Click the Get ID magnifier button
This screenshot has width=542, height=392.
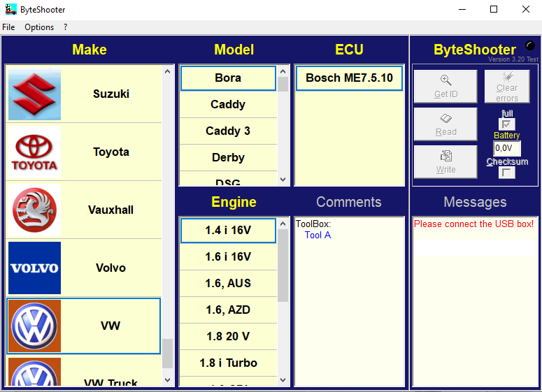(x=445, y=87)
